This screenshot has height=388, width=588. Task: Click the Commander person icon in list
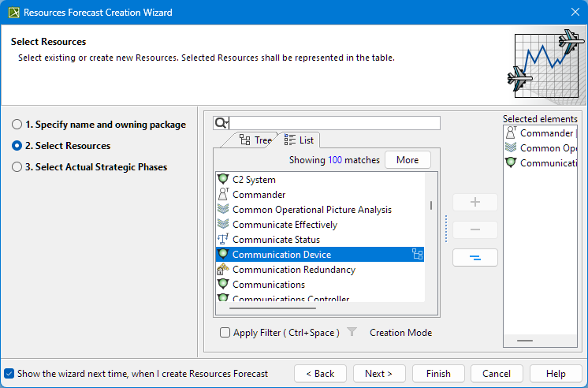coord(222,195)
